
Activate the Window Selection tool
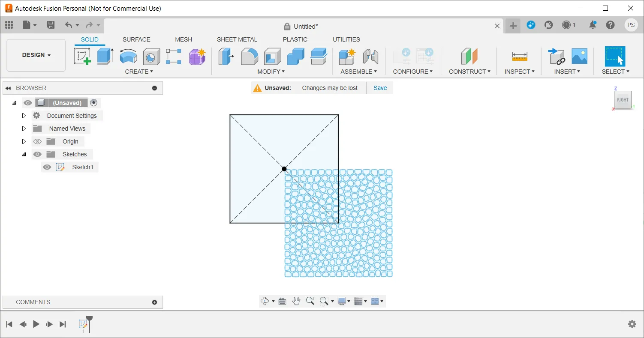(x=615, y=56)
